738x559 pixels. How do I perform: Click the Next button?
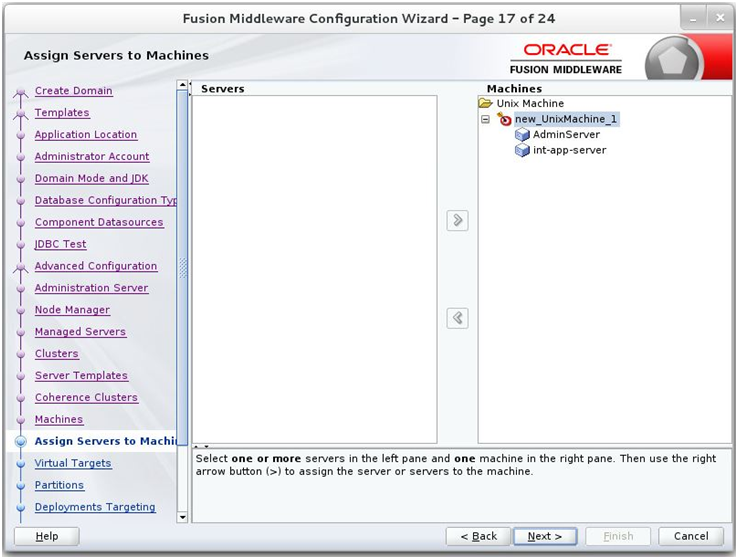click(x=545, y=536)
